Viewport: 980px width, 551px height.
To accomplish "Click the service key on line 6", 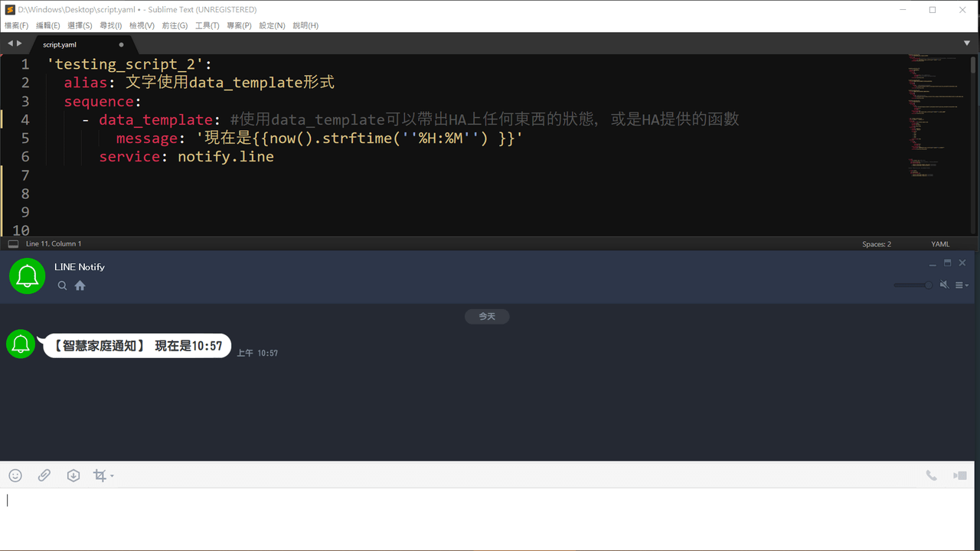I will point(129,157).
